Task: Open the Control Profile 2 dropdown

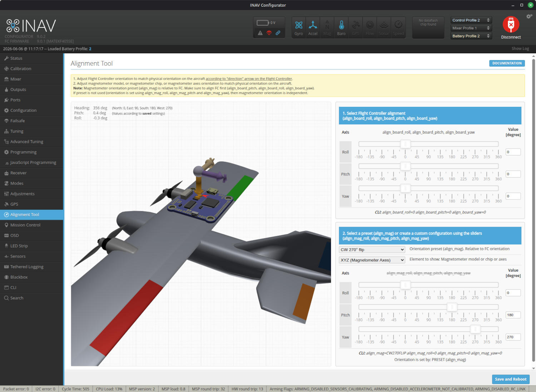Action: (x=471, y=20)
